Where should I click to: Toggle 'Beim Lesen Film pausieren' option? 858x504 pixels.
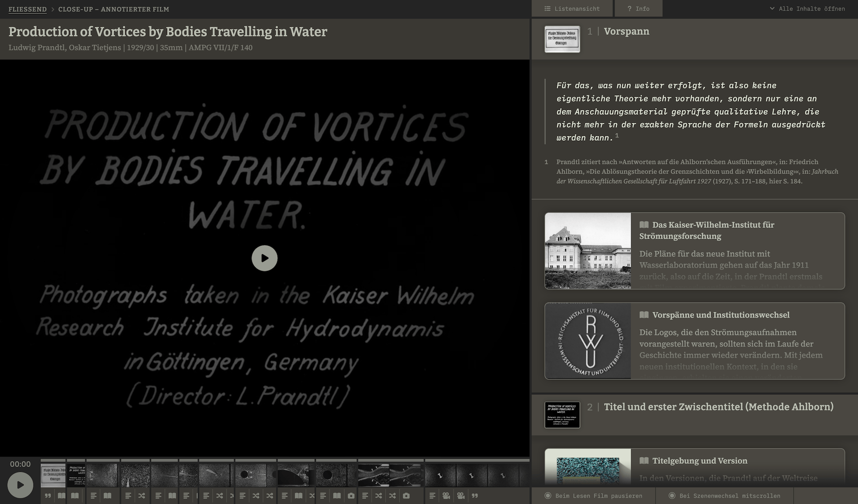[x=593, y=496]
